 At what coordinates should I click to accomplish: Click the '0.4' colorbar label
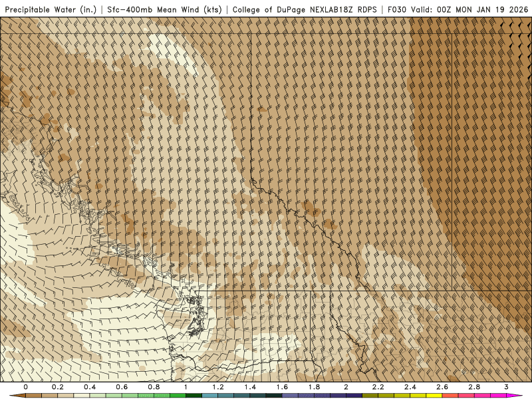click(90, 387)
